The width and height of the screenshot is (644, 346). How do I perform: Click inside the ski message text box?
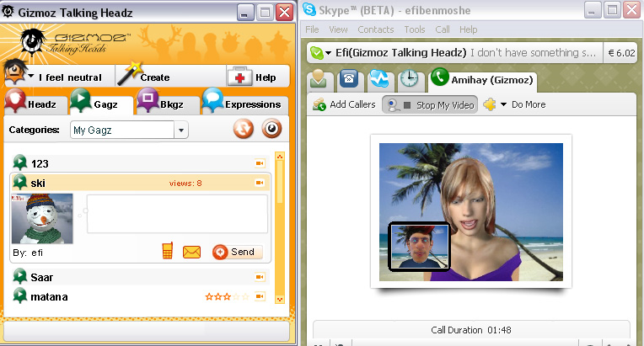tap(177, 214)
